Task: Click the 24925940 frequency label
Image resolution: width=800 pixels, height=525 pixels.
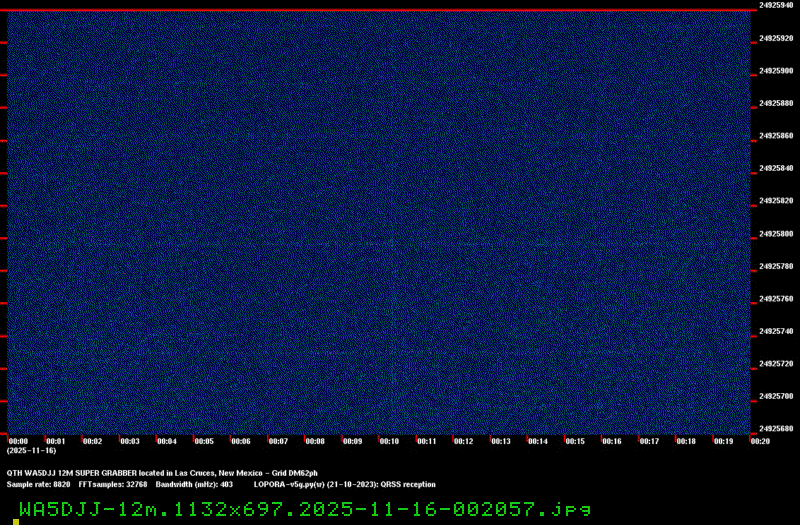Action: point(777,5)
